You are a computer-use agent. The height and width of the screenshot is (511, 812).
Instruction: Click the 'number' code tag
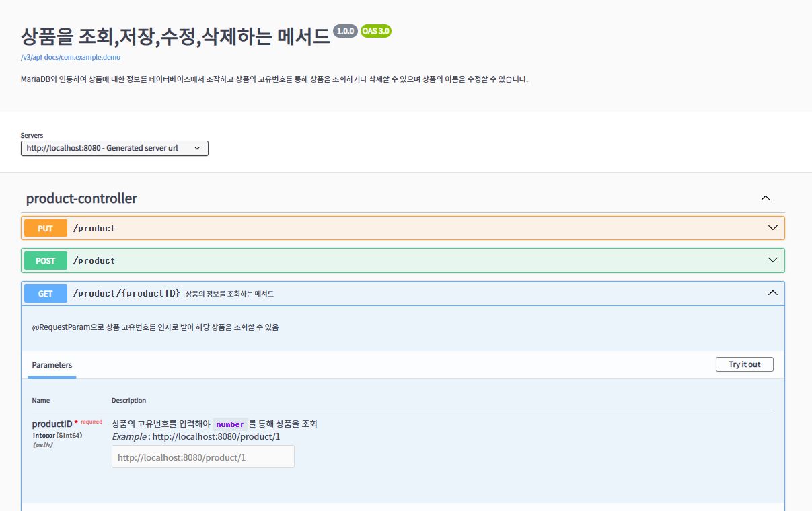(230, 424)
